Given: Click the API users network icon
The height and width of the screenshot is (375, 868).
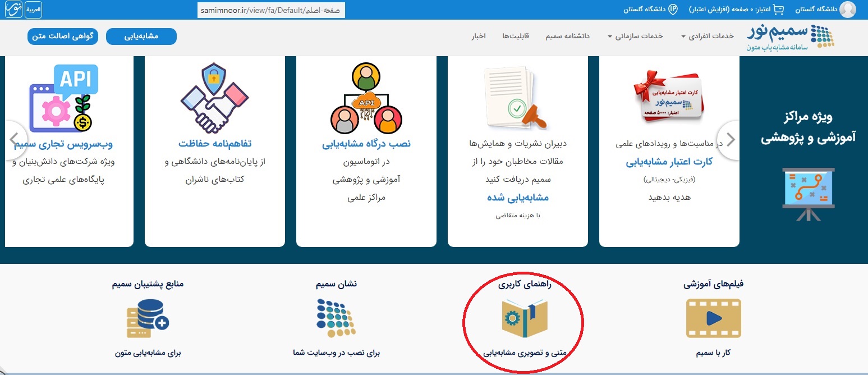Looking at the screenshot, I should [366, 97].
